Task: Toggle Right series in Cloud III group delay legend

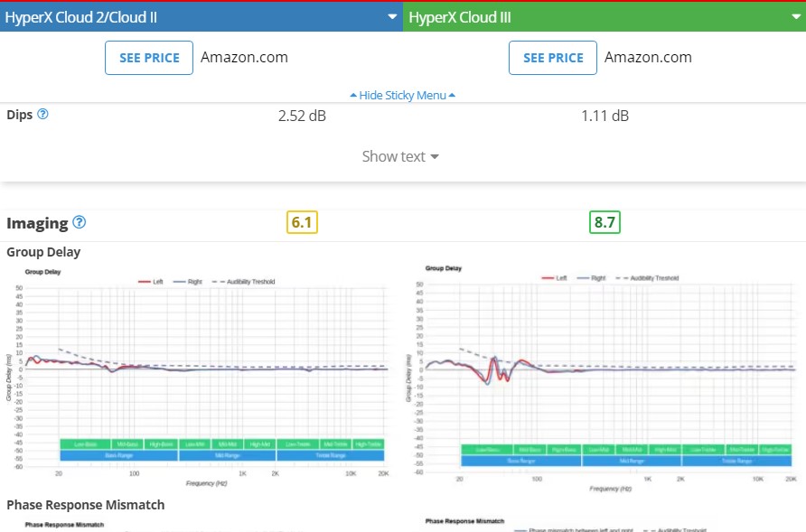Action: pyautogui.click(x=591, y=278)
